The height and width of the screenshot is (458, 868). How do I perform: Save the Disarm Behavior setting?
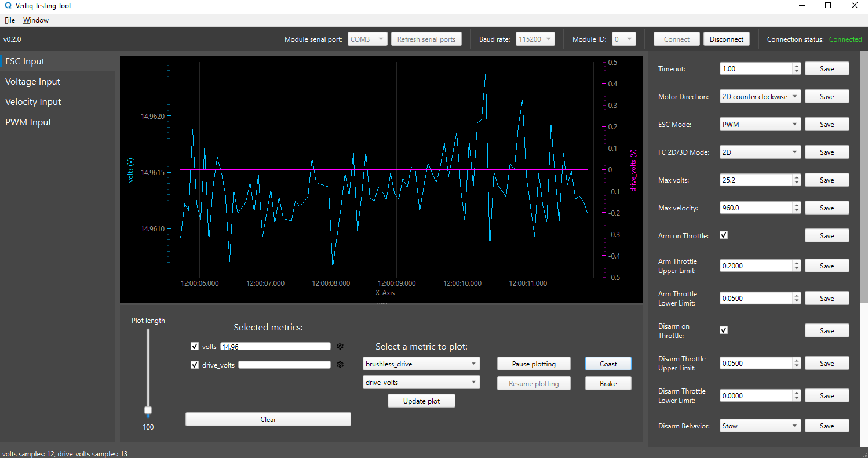(827, 426)
